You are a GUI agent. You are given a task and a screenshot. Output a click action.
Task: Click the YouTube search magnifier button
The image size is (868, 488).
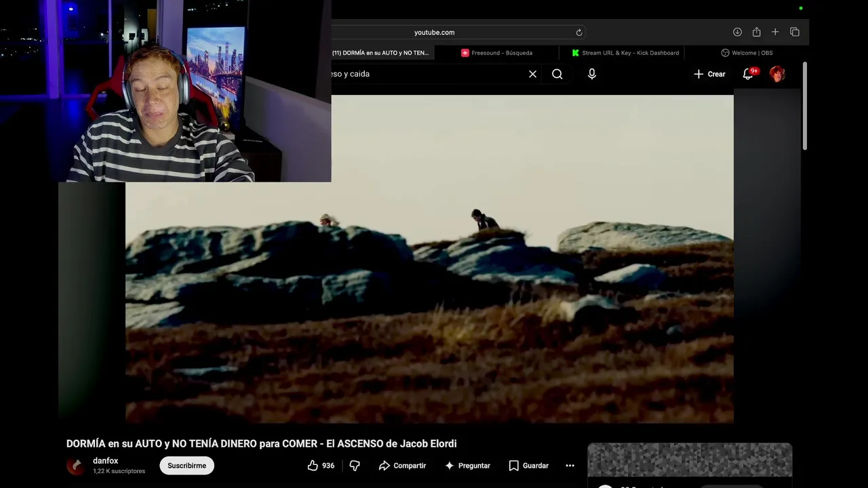click(557, 74)
